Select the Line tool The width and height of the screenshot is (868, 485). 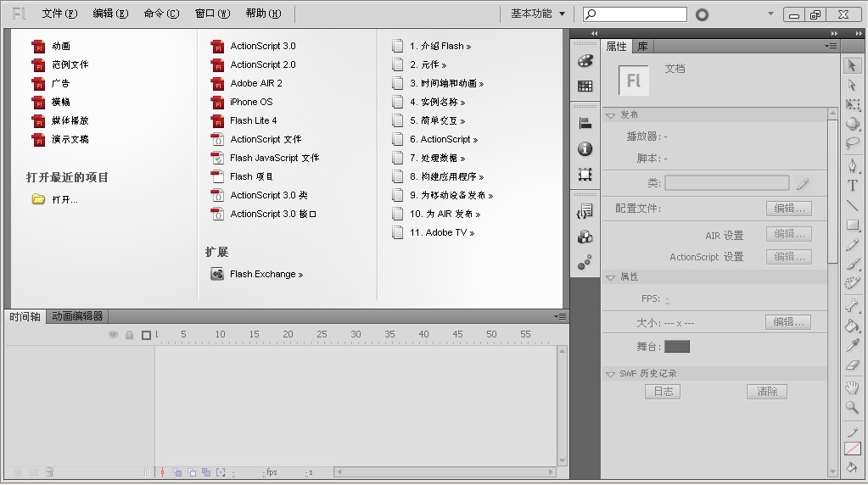click(x=853, y=205)
